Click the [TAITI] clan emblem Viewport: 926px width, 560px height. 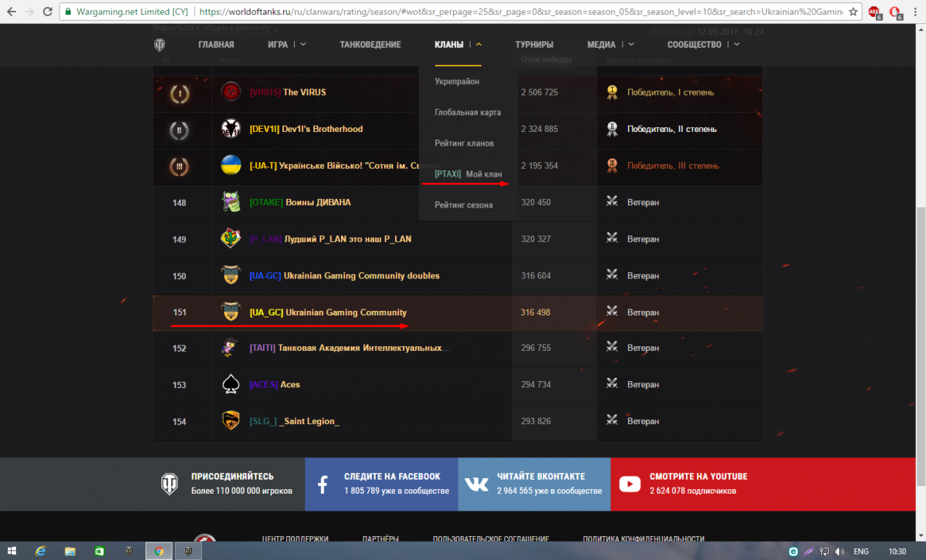click(230, 348)
